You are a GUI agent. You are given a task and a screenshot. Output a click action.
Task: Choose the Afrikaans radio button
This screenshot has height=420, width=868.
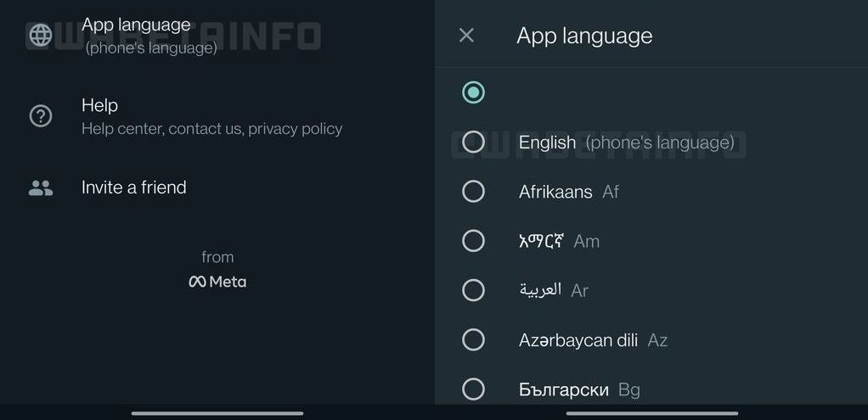tap(473, 192)
